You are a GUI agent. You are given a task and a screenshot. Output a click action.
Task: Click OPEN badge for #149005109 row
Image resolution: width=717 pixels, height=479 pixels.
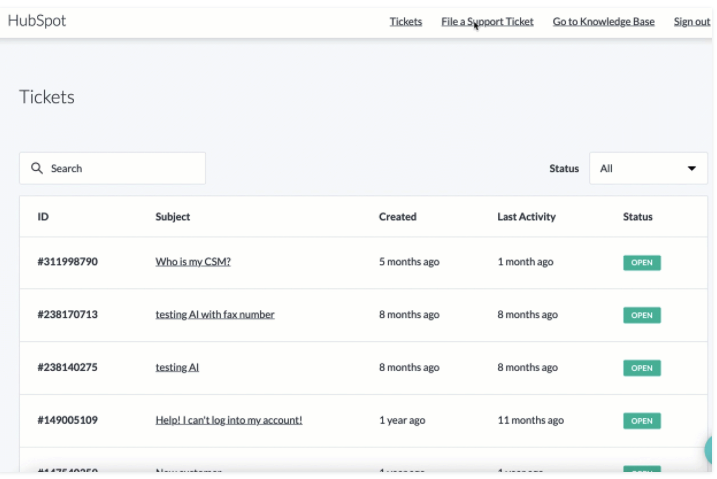[642, 420]
